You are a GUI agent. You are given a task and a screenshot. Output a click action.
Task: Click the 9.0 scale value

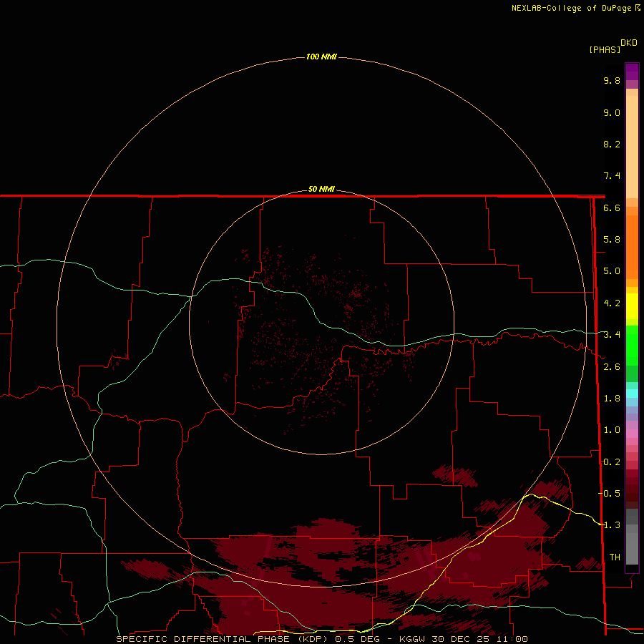[612, 112]
